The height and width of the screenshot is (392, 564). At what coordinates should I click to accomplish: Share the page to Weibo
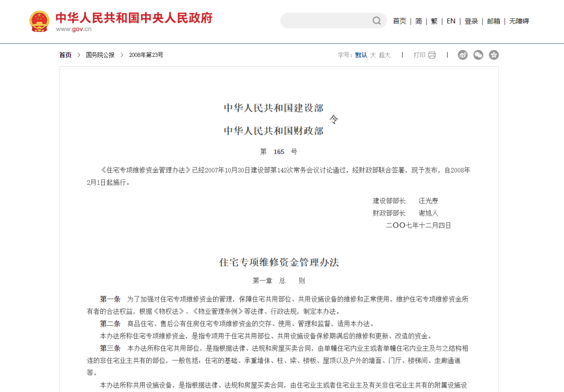pos(463,55)
